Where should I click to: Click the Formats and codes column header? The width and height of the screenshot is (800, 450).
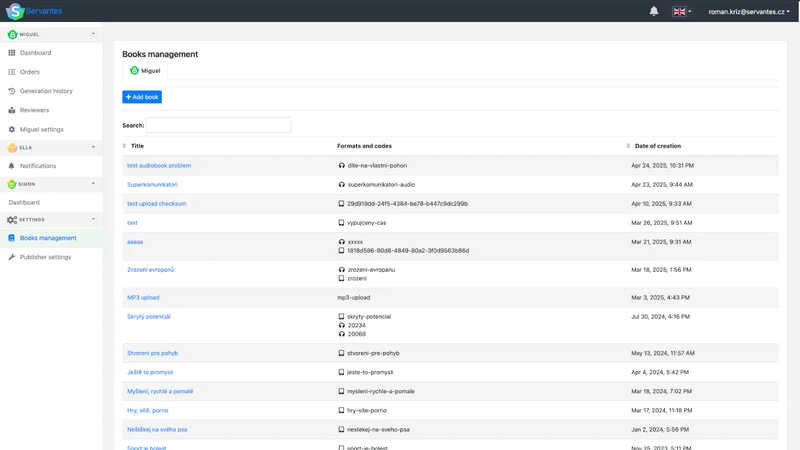(364, 146)
